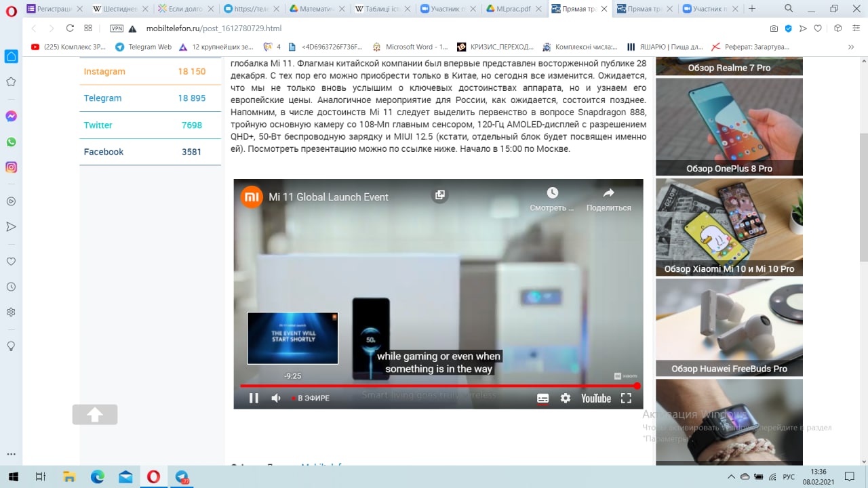Open the Telegram followers row link
Screen dimensions: 868x488
pos(150,98)
